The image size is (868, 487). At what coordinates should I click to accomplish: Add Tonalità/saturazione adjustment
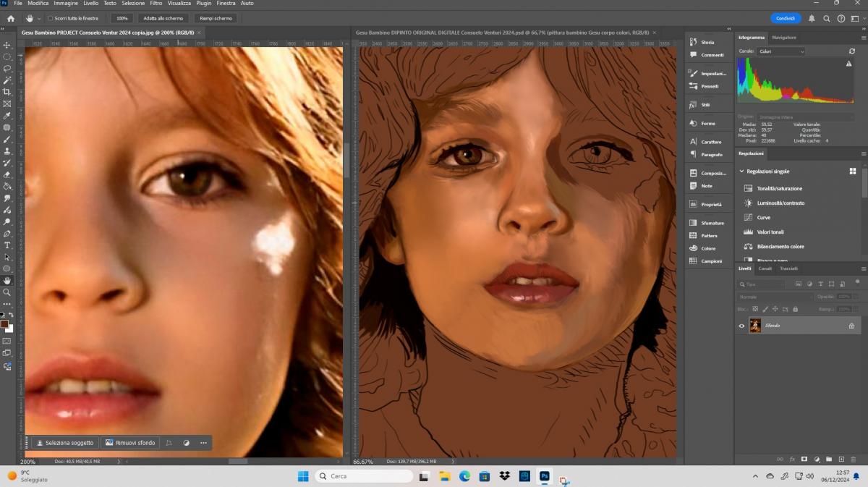point(774,188)
